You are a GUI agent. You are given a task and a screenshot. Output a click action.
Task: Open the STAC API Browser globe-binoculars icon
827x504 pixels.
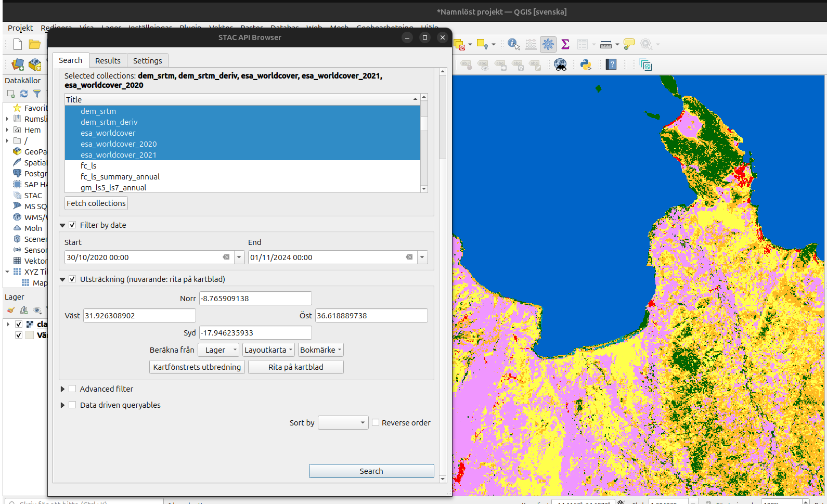(560, 64)
